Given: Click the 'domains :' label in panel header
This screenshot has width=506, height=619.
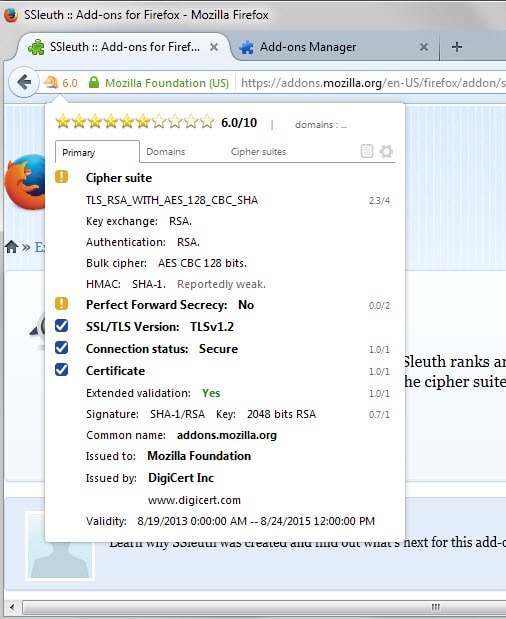Looking at the screenshot, I should (x=316, y=125).
